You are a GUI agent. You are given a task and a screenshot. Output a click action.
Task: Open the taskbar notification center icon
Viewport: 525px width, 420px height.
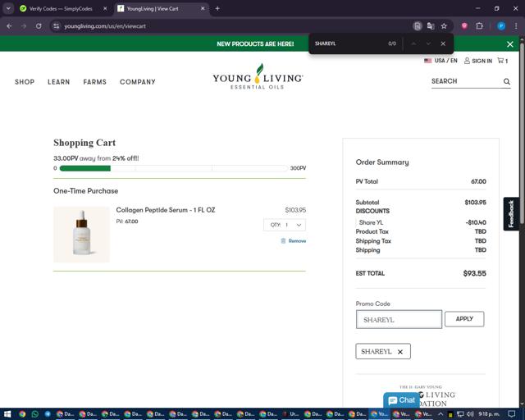click(511, 414)
